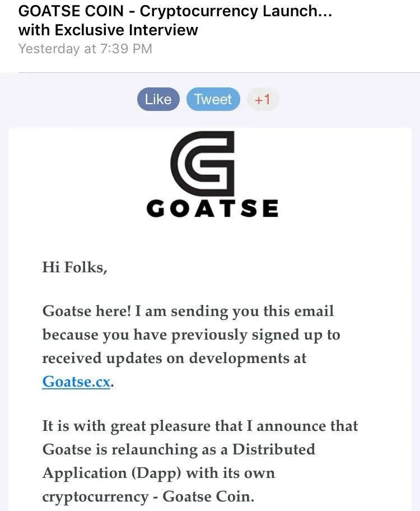Viewport: 420px width, 511px height.
Task: Click the 'Application (Dapp)' text
Action: click(111, 473)
